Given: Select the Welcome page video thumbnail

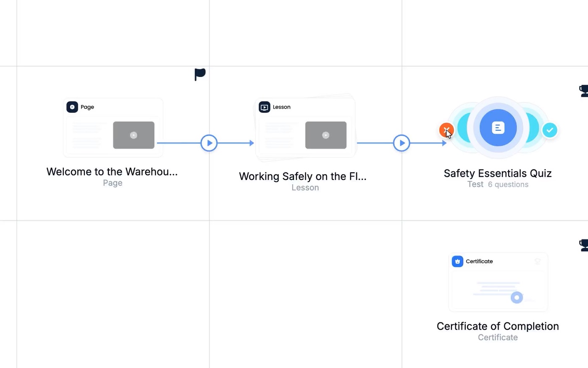Looking at the screenshot, I should 134,135.
